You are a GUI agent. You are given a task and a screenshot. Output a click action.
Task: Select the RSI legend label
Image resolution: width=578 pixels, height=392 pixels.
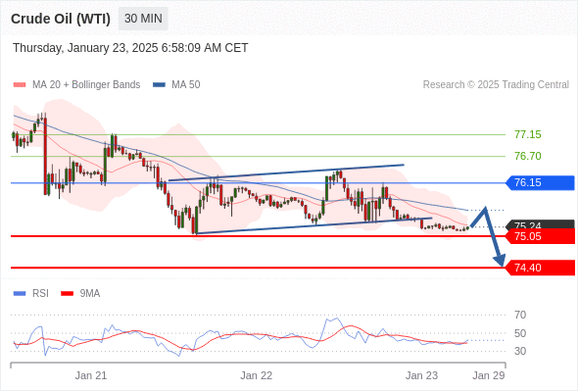pyautogui.click(x=40, y=294)
